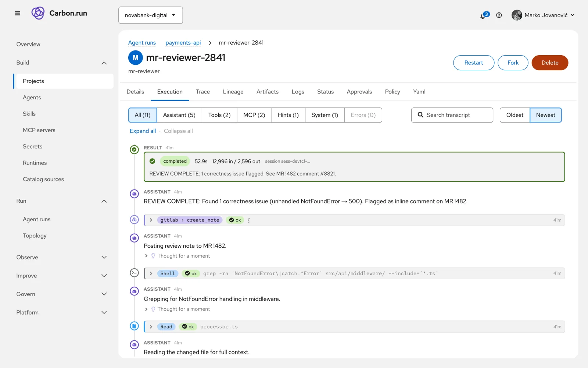This screenshot has height=368, width=588.
Task: Open MCP servers in the sidebar
Action: click(39, 130)
